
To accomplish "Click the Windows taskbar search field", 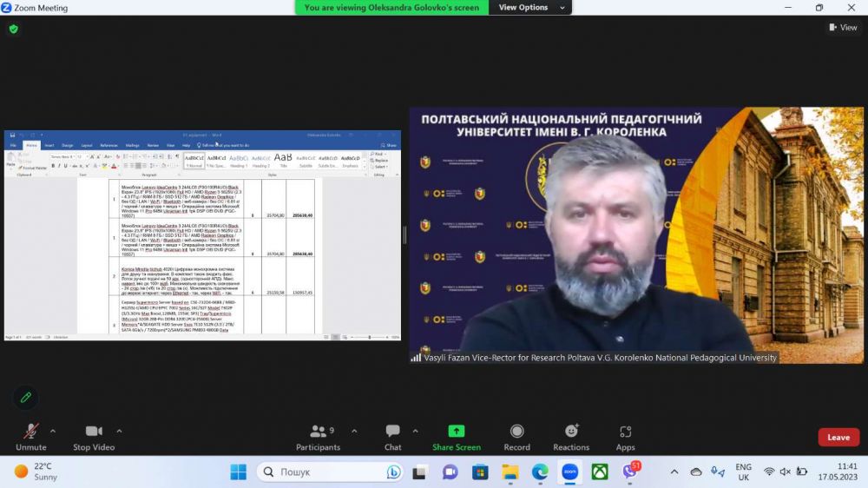I will tap(330, 472).
